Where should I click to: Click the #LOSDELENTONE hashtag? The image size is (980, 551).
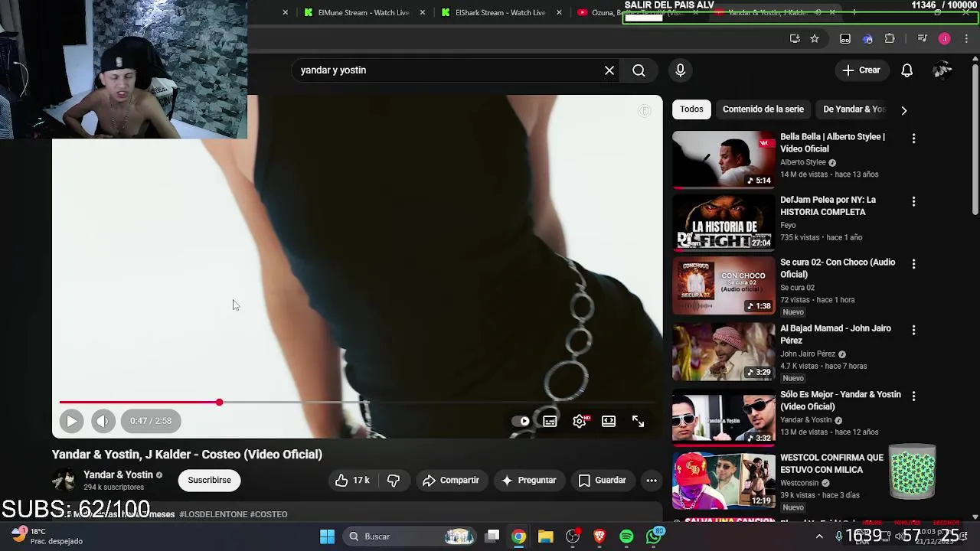point(213,514)
